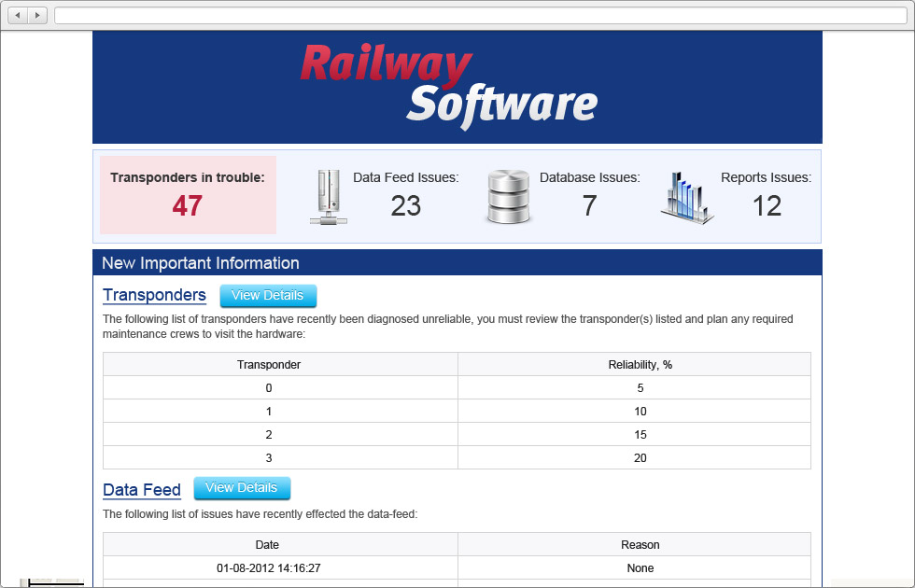The height and width of the screenshot is (588, 915).
Task: Click the number 47 in the alert panel
Action: click(x=187, y=207)
